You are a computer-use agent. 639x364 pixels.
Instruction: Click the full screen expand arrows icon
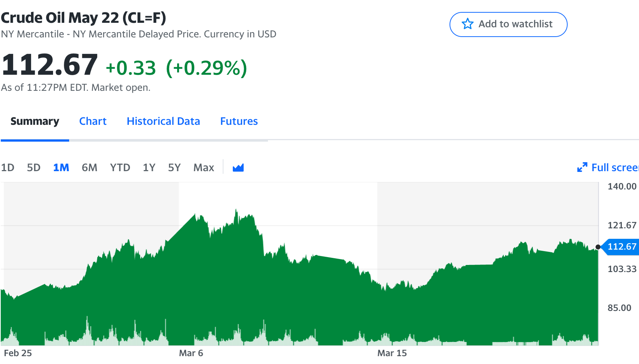click(x=582, y=167)
